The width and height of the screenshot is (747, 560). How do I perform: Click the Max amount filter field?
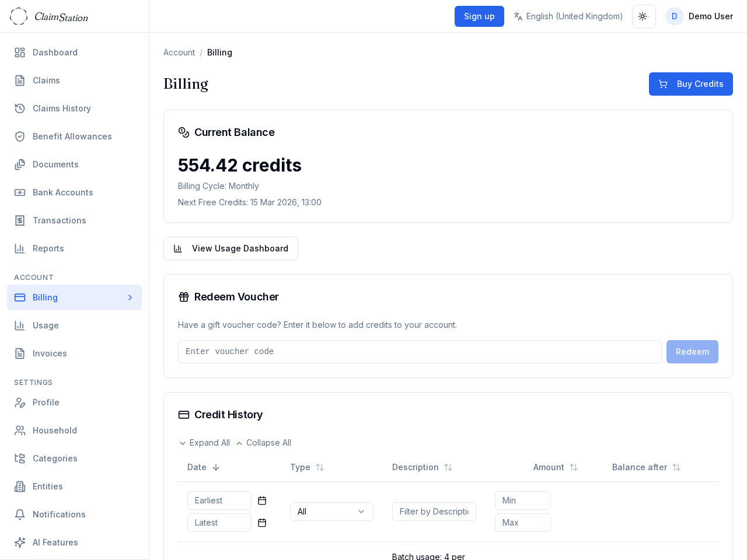click(x=523, y=523)
